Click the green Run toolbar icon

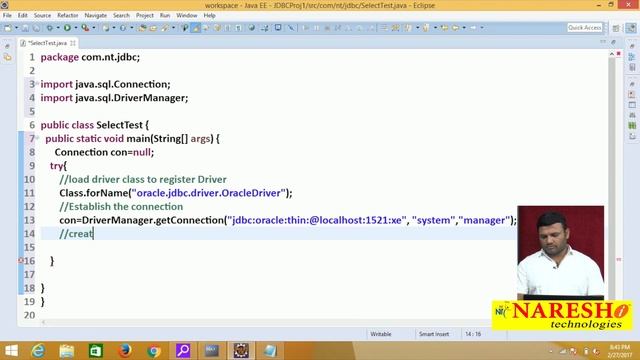click(67, 28)
